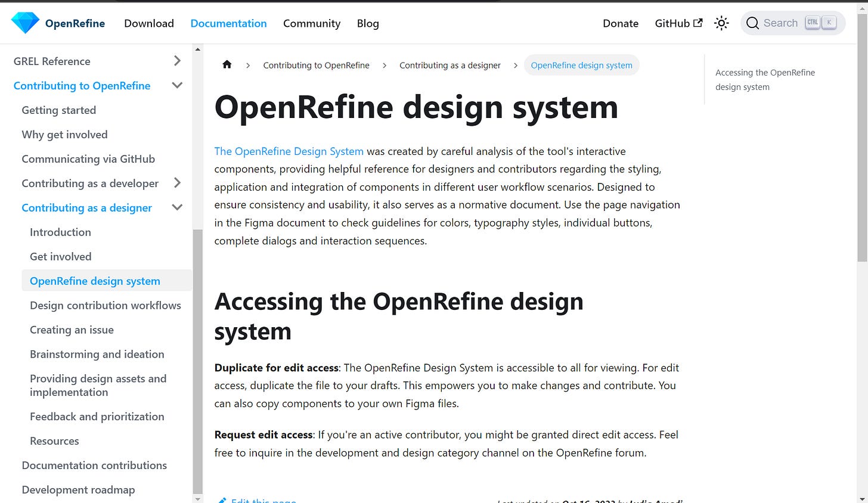This screenshot has width=868, height=503.
Task: Click the sidebar scrollbar thumb
Action: point(198,361)
